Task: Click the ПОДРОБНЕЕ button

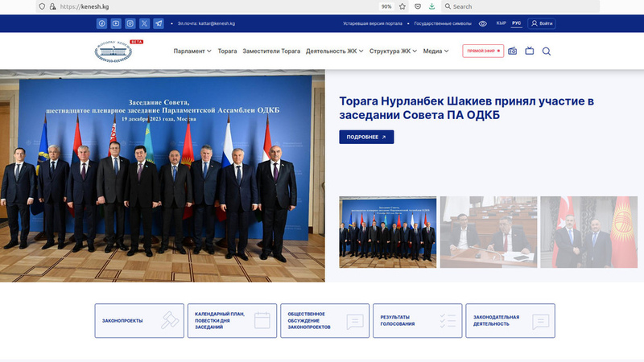Action: click(x=366, y=137)
